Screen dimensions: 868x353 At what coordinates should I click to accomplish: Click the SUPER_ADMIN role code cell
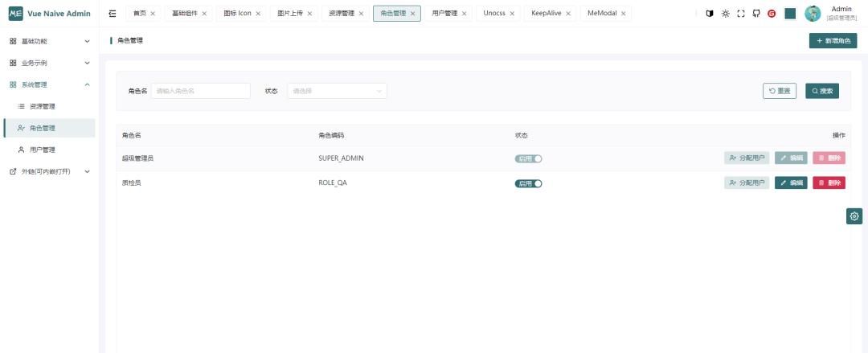(x=341, y=158)
